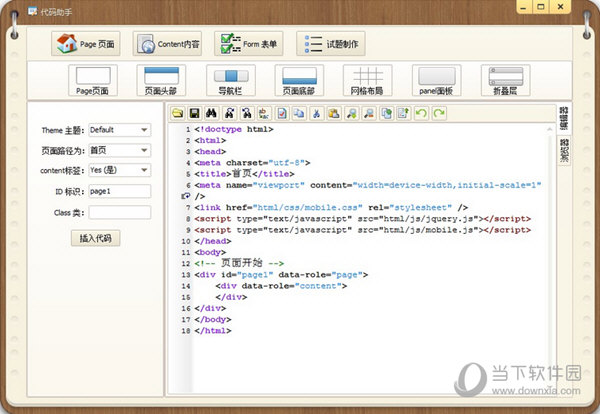Select the 网格布局 grid layout component
600x414 pixels.
(367, 80)
